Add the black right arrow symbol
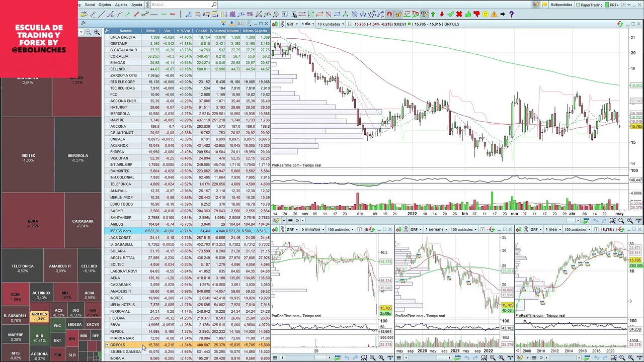This screenshot has width=644, height=362. click(x=503, y=14)
